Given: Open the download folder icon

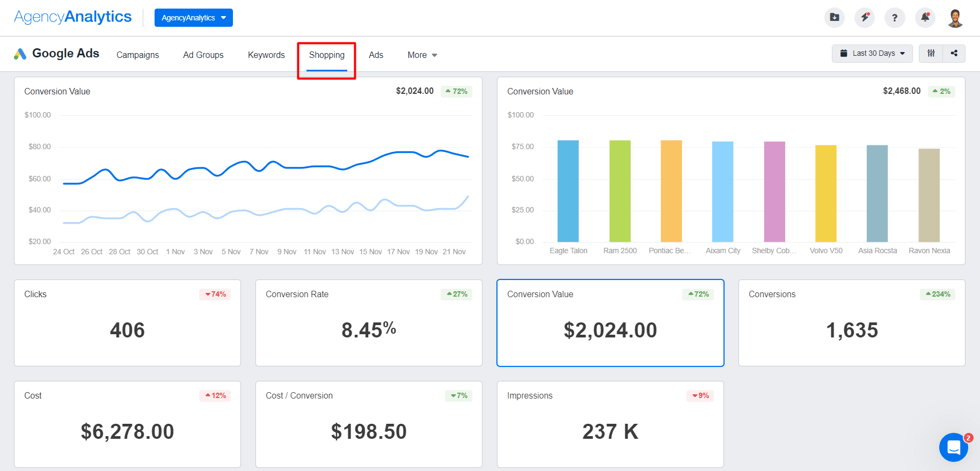Looking at the screenshot, I should point(834,18).
